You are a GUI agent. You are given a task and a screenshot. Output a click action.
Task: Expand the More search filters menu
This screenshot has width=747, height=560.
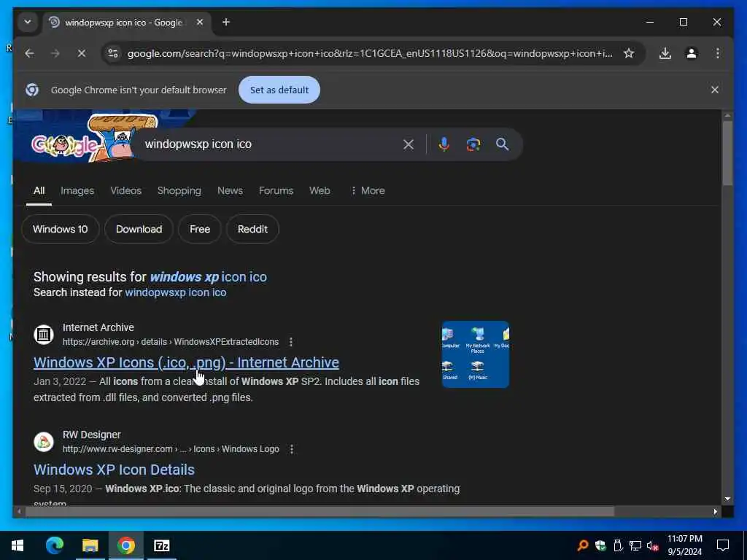[x=368, y=190]
